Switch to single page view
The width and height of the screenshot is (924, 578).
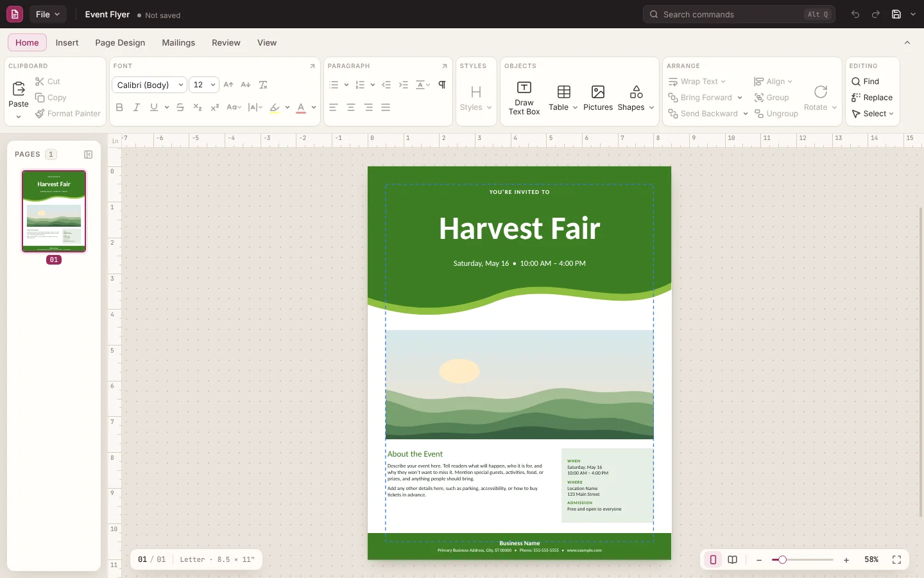point(713,560)
